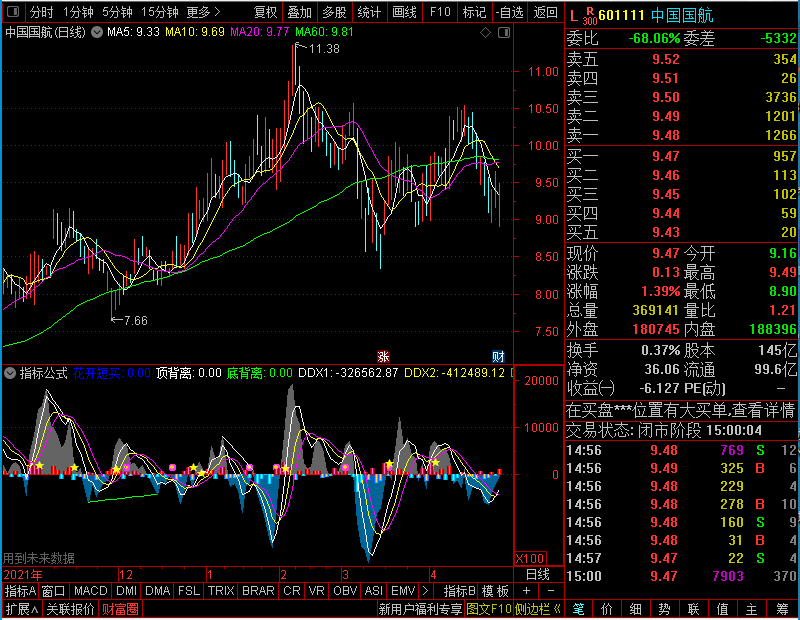Click 日线 period label

[x=537, y=575]
